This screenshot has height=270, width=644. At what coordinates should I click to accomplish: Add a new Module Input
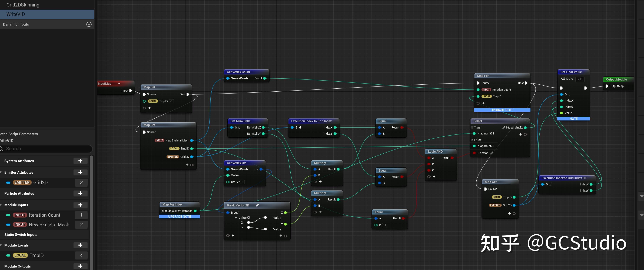pos(80,205)
